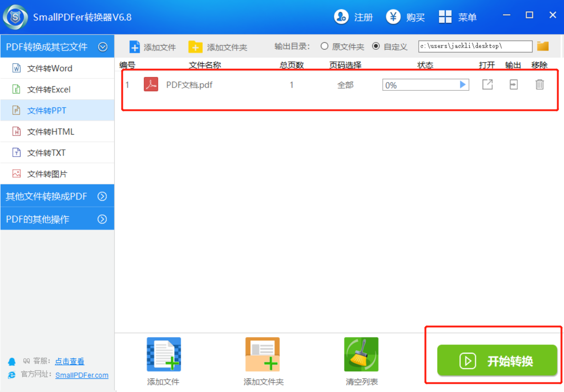The image size is (564, 392).
Task: Click the large 添加文件 icon at bottom
Action: [x=163, y=355]
